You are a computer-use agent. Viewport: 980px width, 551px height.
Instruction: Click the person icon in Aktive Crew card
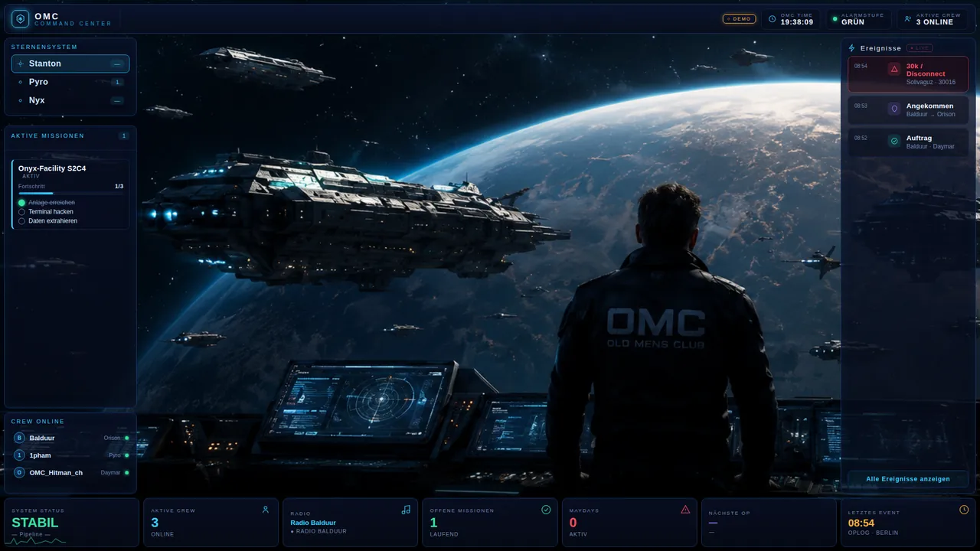click(x=266, y=509)
